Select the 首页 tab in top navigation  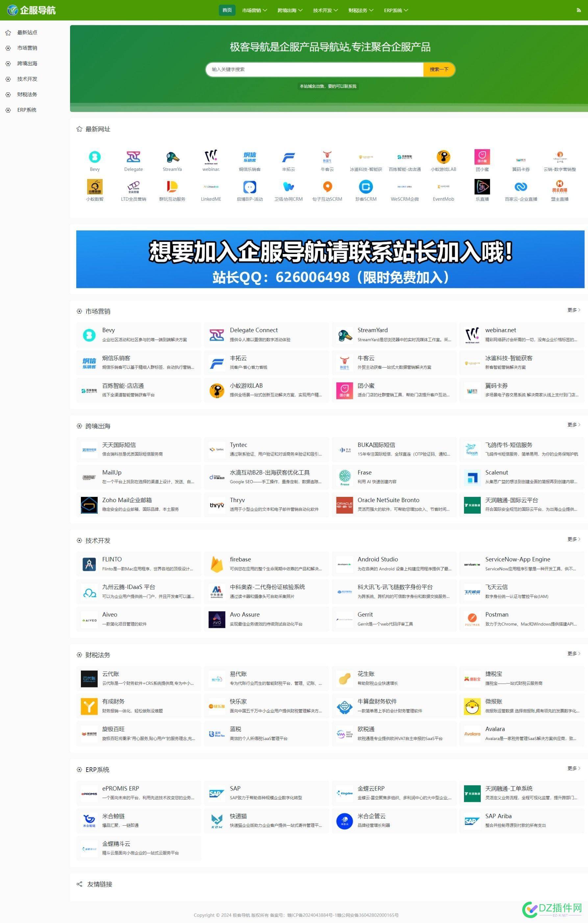coord(227,10)
